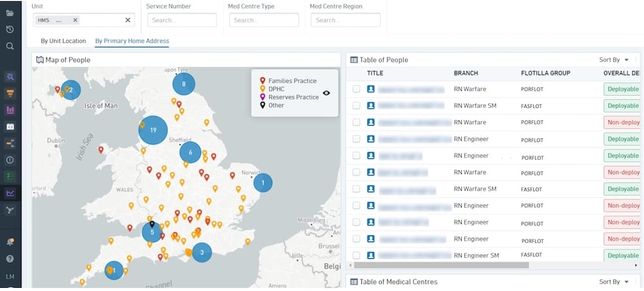Open the folder icon in the sidebar
The height and width of the screenshot is (291, 644).
[x=10, y=13]
